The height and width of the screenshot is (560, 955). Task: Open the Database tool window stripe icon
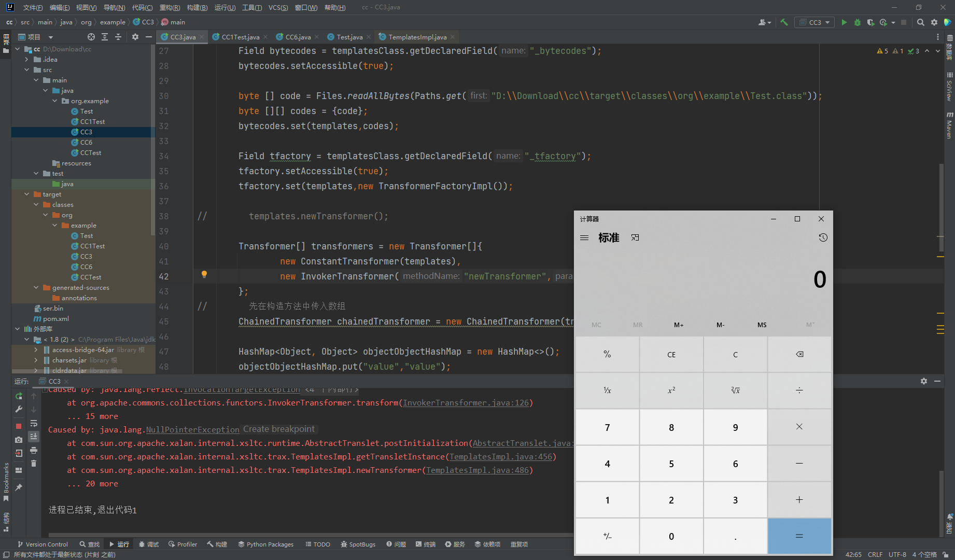coord(950,48)
